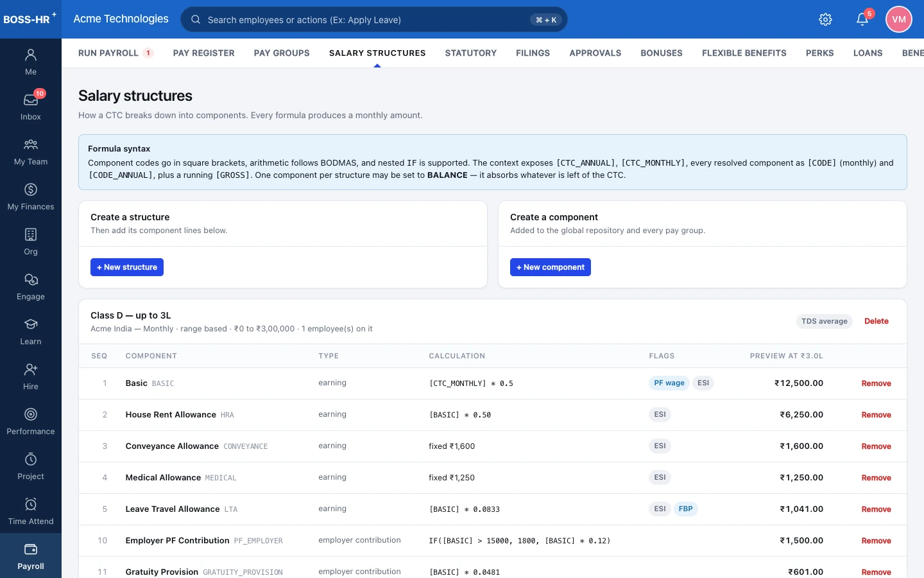Open the Flexible Benefits tab
Image resolution: width=924 pixels, height=578 pixels.
pos(744,53)
